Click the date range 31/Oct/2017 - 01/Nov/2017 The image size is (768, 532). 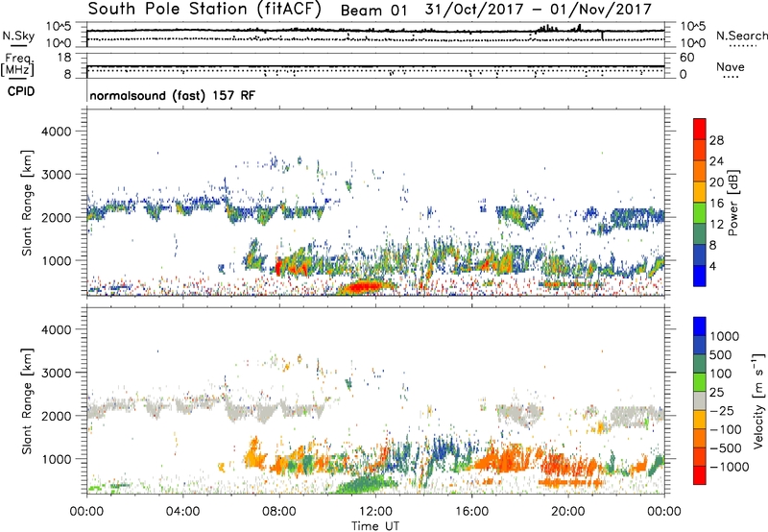point(538,10)
